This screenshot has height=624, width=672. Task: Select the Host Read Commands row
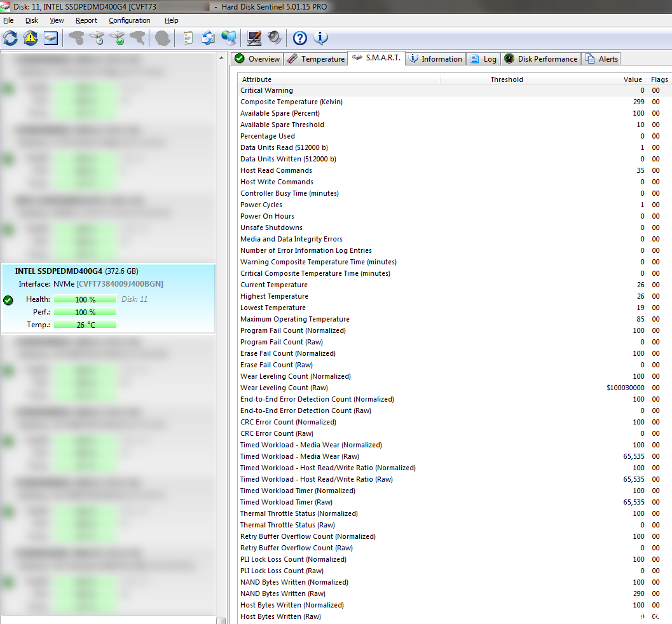coord(455,170)
